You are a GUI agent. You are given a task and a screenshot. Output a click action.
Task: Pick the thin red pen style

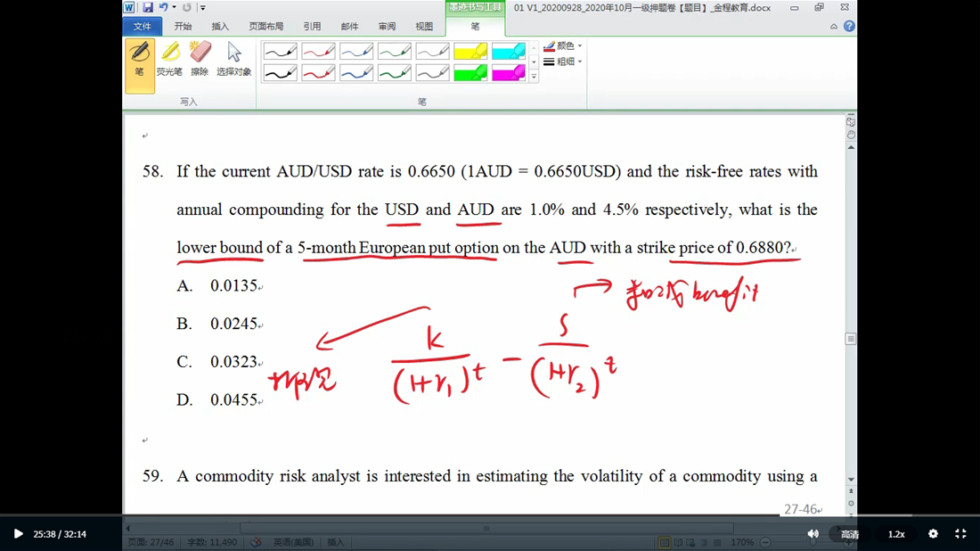point(318,52)
